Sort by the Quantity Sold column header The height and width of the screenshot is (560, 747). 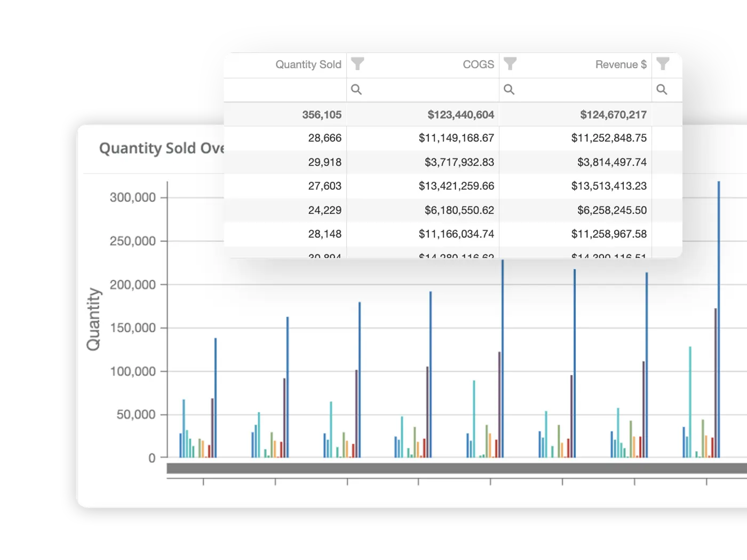click(308, 64)
